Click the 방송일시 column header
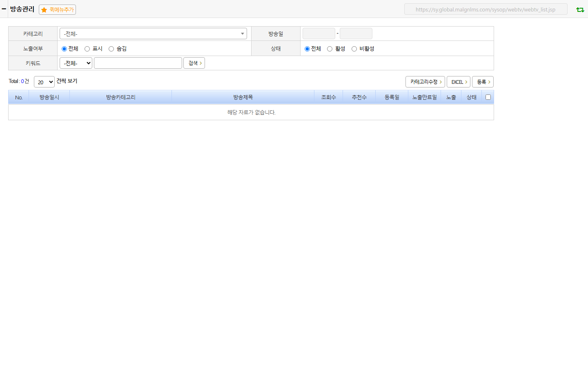The height and width of the screenshot is (368, 588). tap(49, 97)
